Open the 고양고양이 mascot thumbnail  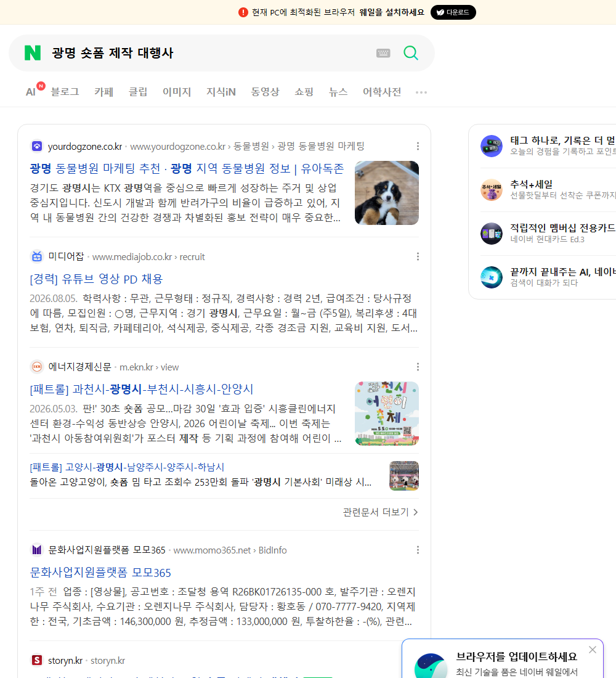click(403, 476)
